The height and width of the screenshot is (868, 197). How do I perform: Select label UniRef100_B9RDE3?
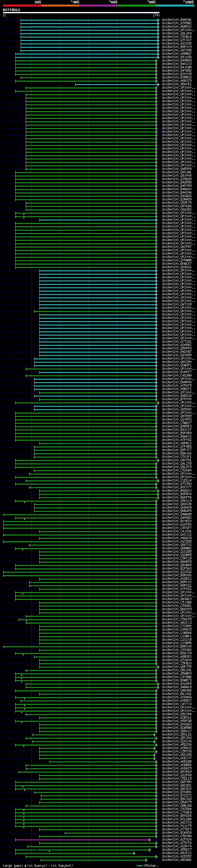click(176, 426)
